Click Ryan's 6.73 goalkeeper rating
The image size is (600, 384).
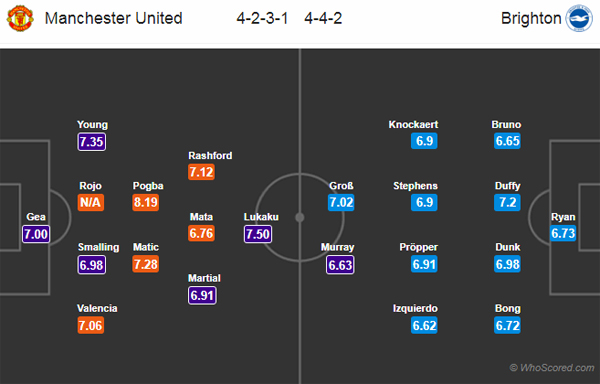[563, 233]
